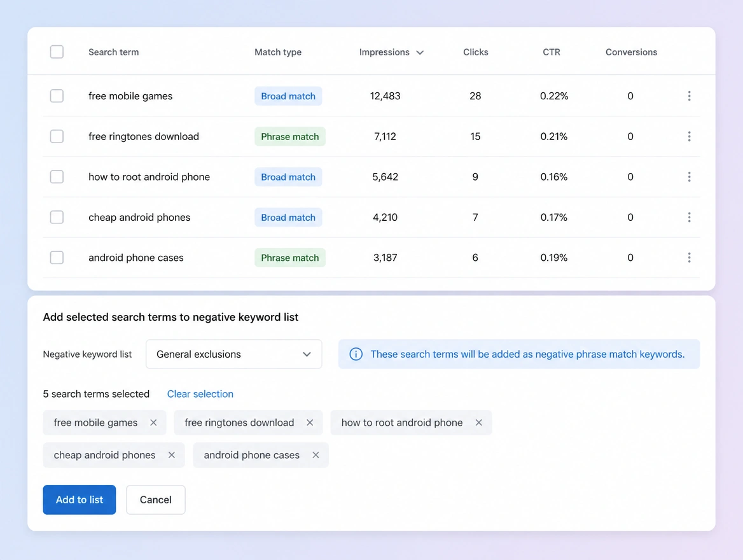743x560 pixels.
Task: Click the Clicks column header
Action: pyautogui.click(x=476, y=52)
